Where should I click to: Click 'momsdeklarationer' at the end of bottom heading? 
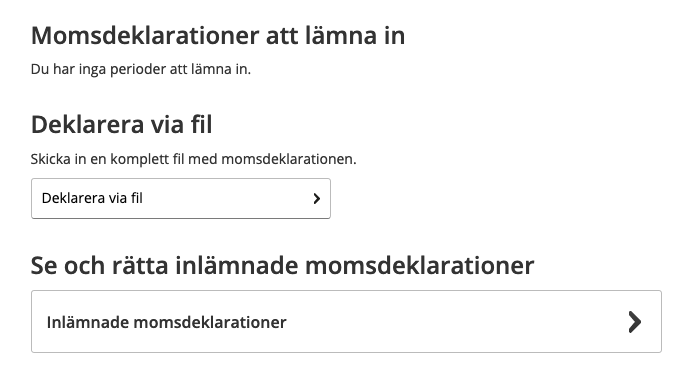419,265
